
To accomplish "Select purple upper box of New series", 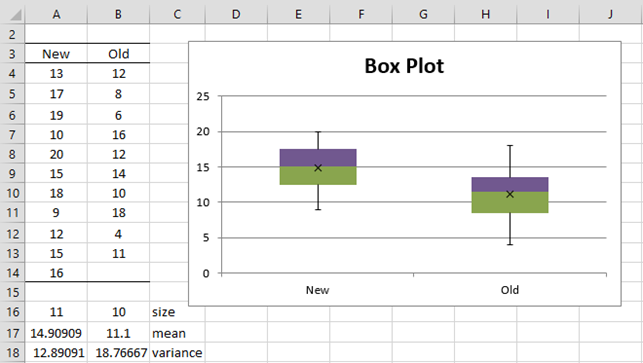I will [318, 158].
